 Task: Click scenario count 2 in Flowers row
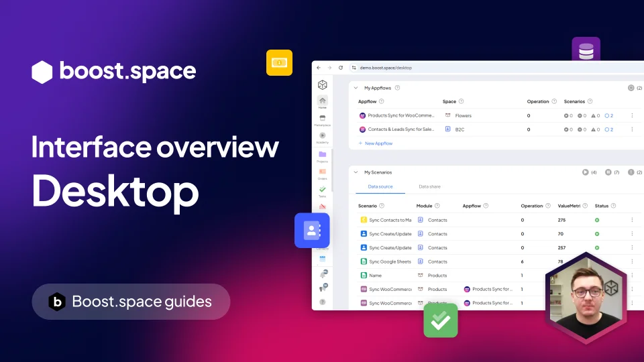pyautogui.click(x=609, y=116)
